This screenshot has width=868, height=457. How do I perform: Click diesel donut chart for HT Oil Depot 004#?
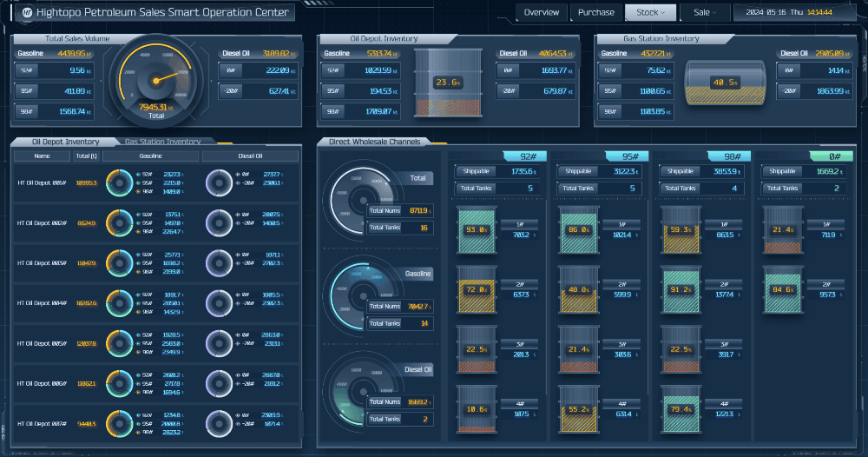tap(219, 303)
